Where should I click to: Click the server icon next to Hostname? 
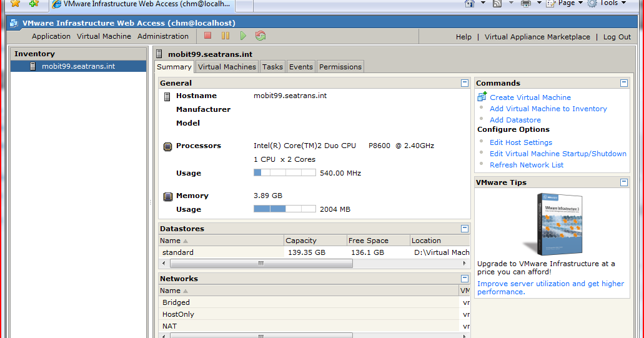(x=167, y=96)
